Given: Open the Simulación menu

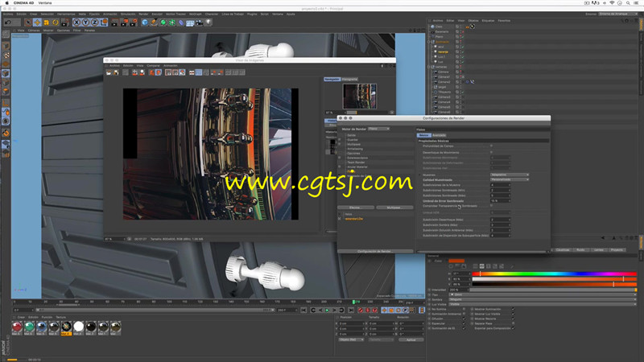Looking at the screenshot, I should coord(128,14).
